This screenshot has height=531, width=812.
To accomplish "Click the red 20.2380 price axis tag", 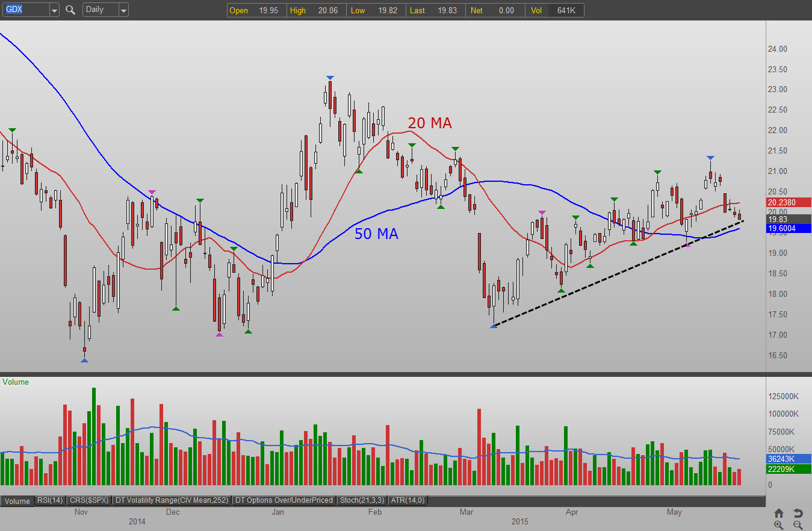I will click(x=789, y=202).
